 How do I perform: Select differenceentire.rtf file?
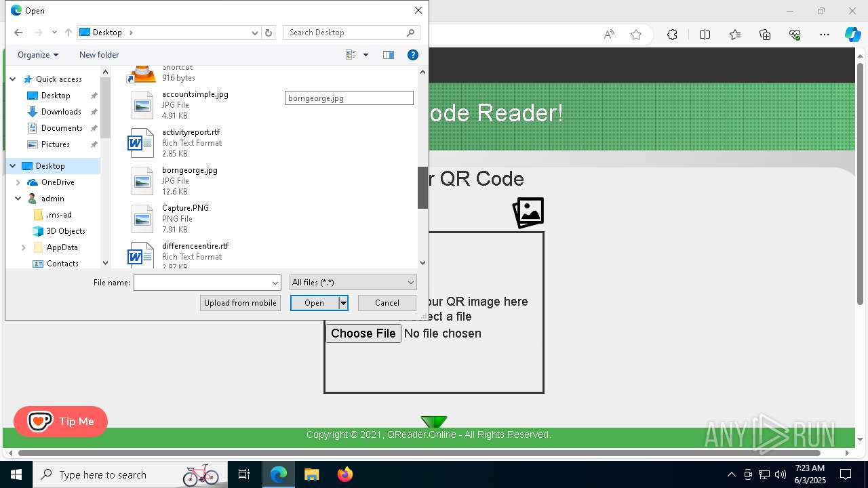[x=195, y=246]
